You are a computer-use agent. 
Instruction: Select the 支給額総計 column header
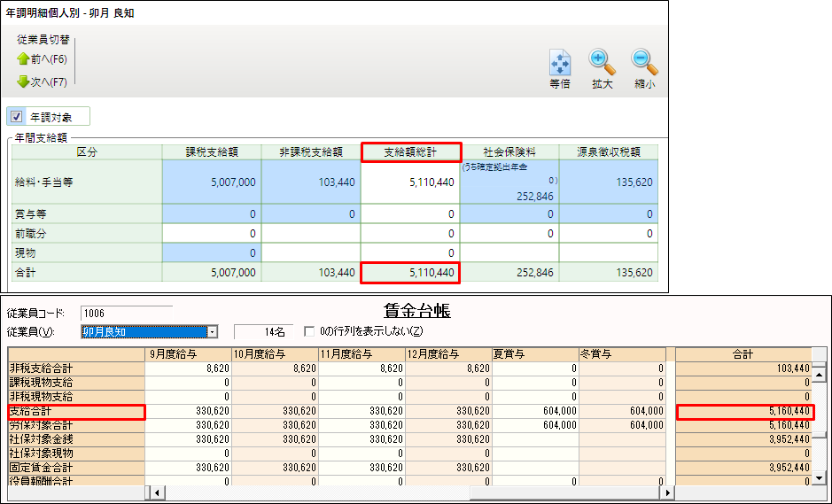(410, 152)
